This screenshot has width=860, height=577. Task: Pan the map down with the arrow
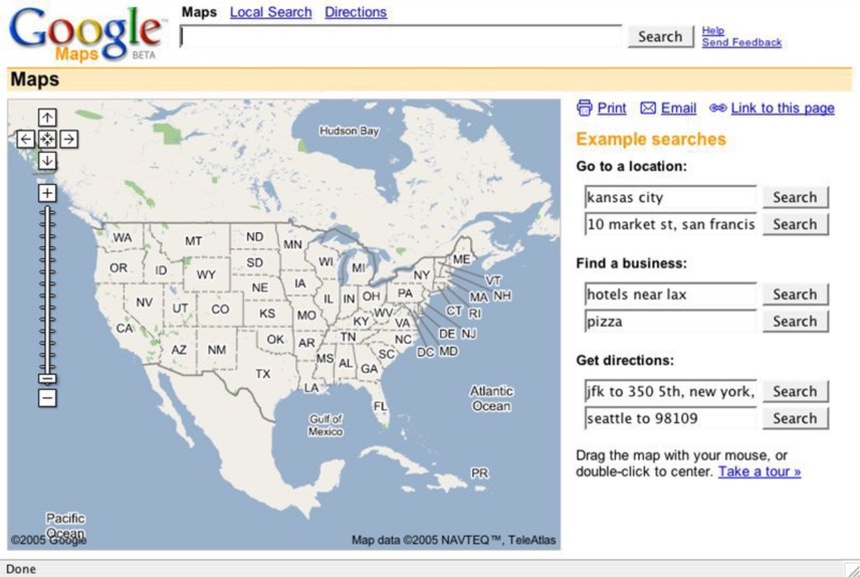pos(47,160)
